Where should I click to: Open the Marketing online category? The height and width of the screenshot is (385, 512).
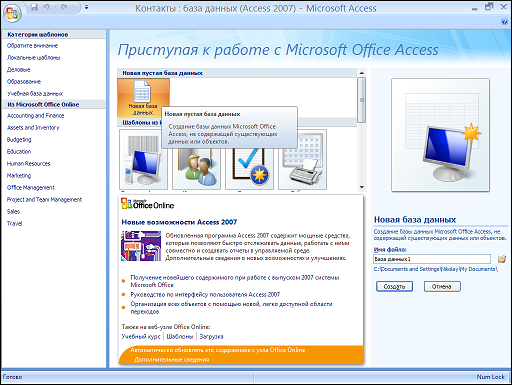(19, 176)
